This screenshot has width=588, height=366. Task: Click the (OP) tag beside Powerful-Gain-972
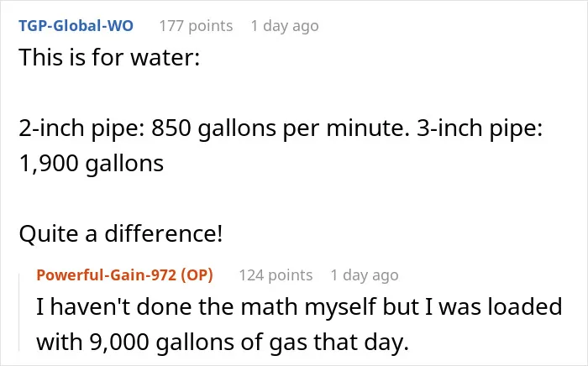pos(197,275)
